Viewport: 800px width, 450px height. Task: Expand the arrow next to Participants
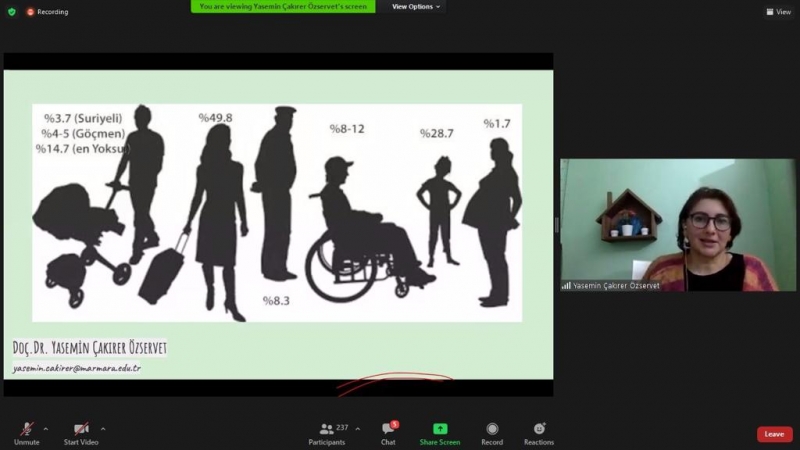pos(358,428)
